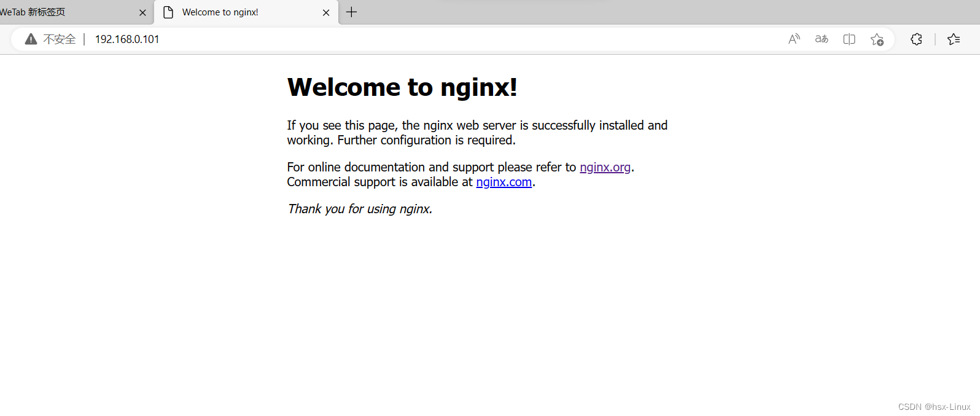The width and height of the screenshot is (980, 416).
Task: Open a new browser tab with plus button
Action: 351,12
